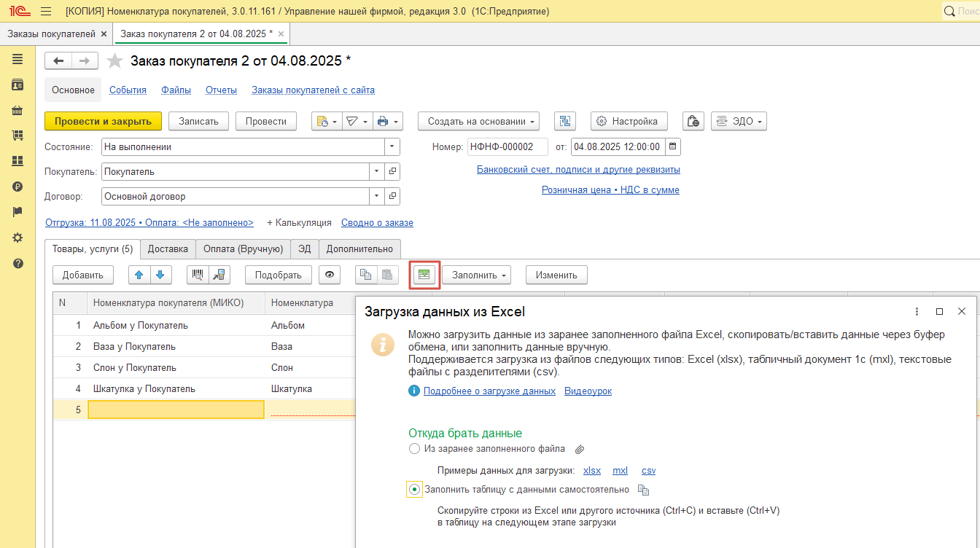Click the Excel data import icon before Заполнить

tap(424, 275)
